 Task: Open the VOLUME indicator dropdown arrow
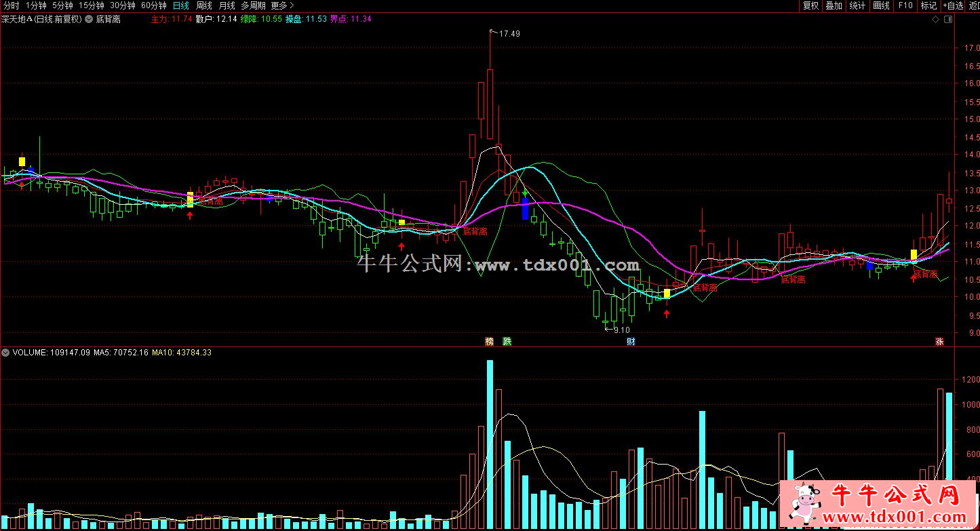click(x=6, y=353)
